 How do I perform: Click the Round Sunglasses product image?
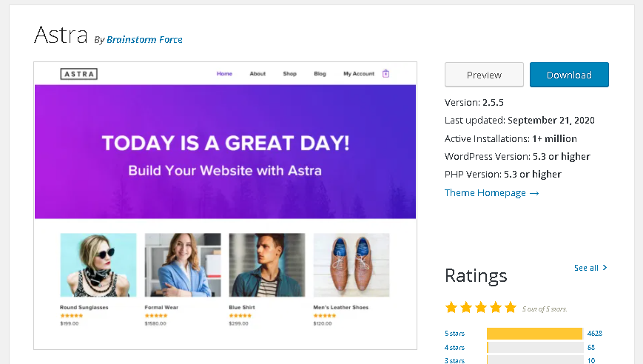(x=98, y=265)
